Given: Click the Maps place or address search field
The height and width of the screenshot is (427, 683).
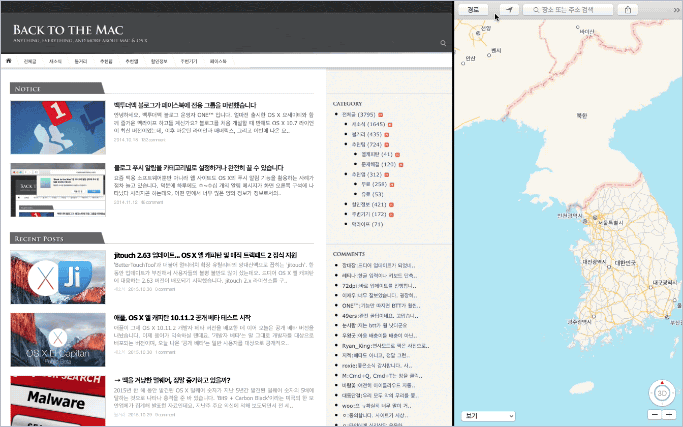Looking at the screenshot, I should click(x=568, y=10).
